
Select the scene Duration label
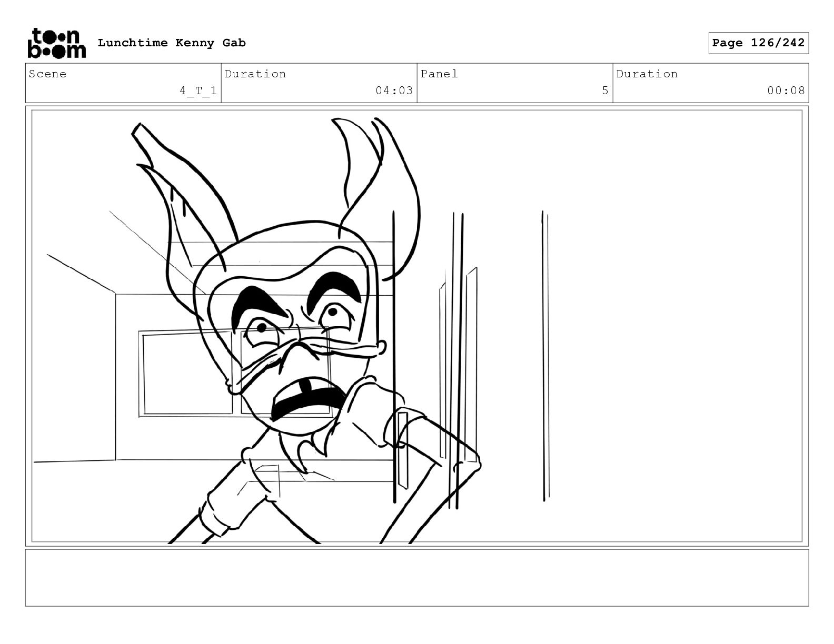click(255, 74)
